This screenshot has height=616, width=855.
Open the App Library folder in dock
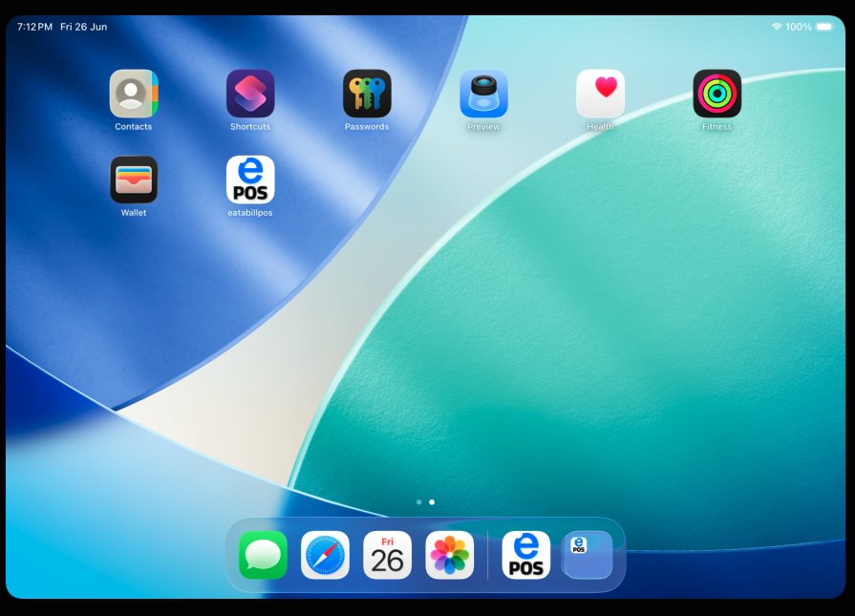[x=588, y=555]
